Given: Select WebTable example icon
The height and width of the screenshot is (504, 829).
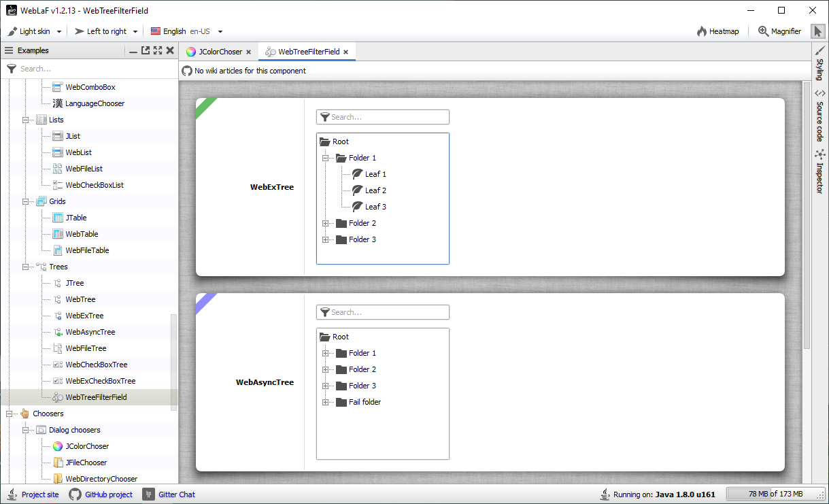Looking at the screenshot, I should [x=58, y=234].
